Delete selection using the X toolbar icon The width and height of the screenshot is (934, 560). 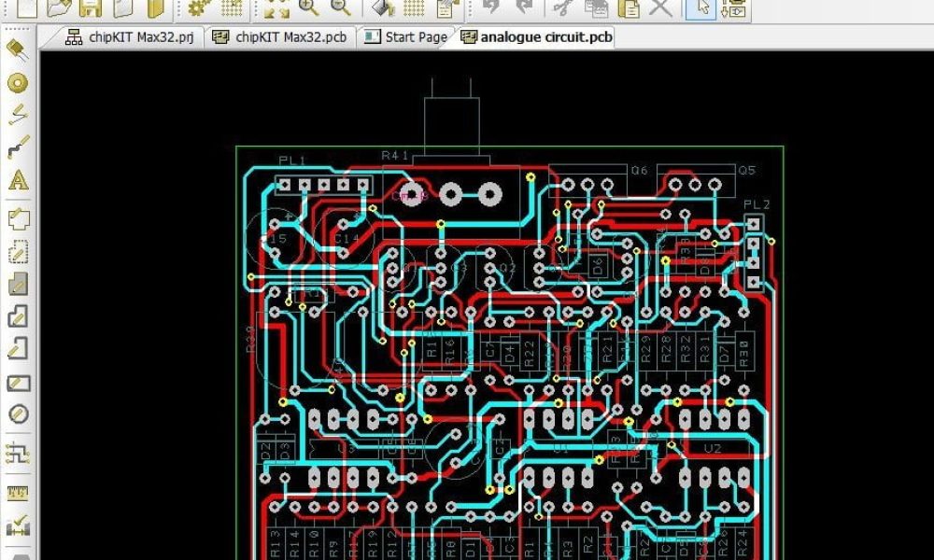[x=658, y=8]
